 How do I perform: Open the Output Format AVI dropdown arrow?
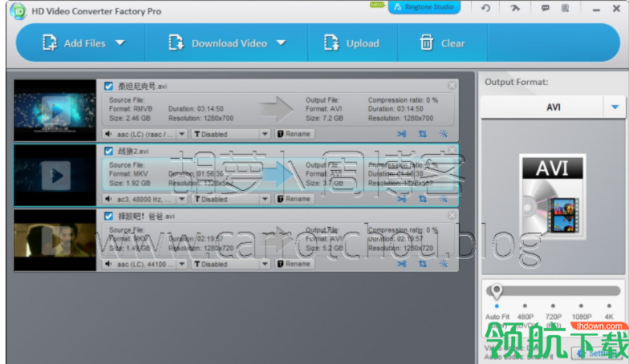[615, 107]
